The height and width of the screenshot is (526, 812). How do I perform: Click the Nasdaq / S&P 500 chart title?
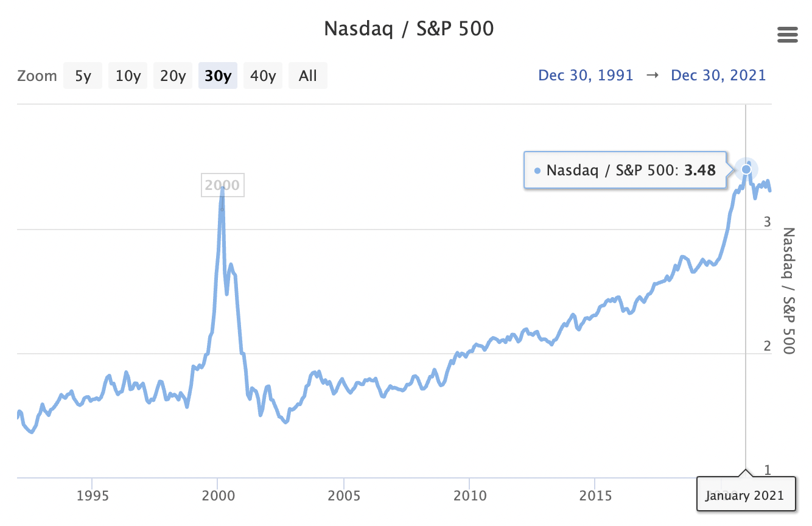point(408,29)
